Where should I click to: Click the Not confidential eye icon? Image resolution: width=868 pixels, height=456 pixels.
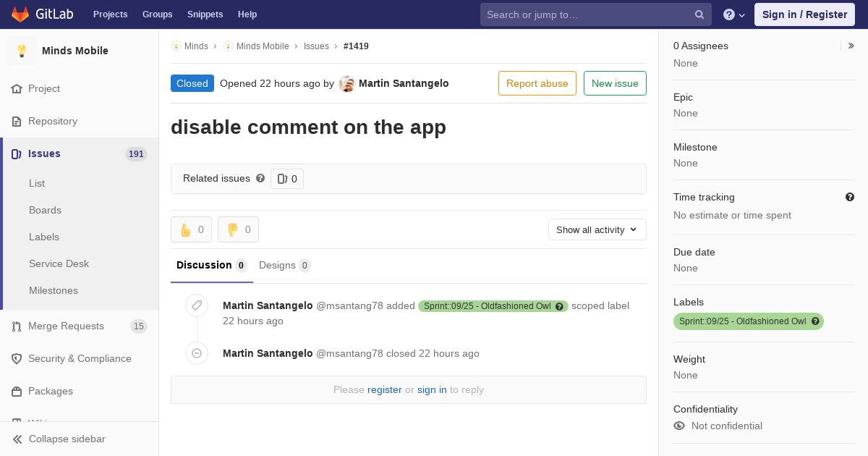coord(679,426)
